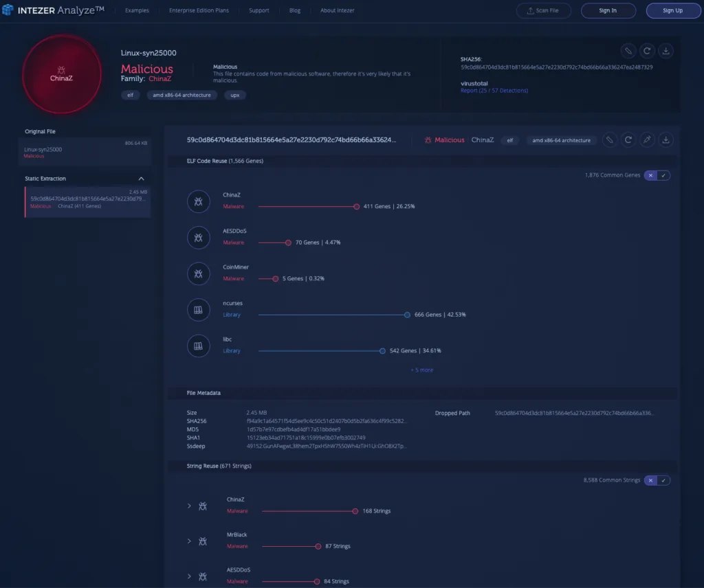Click the libc library icon
704x588 pixels.
click(199, 346)
